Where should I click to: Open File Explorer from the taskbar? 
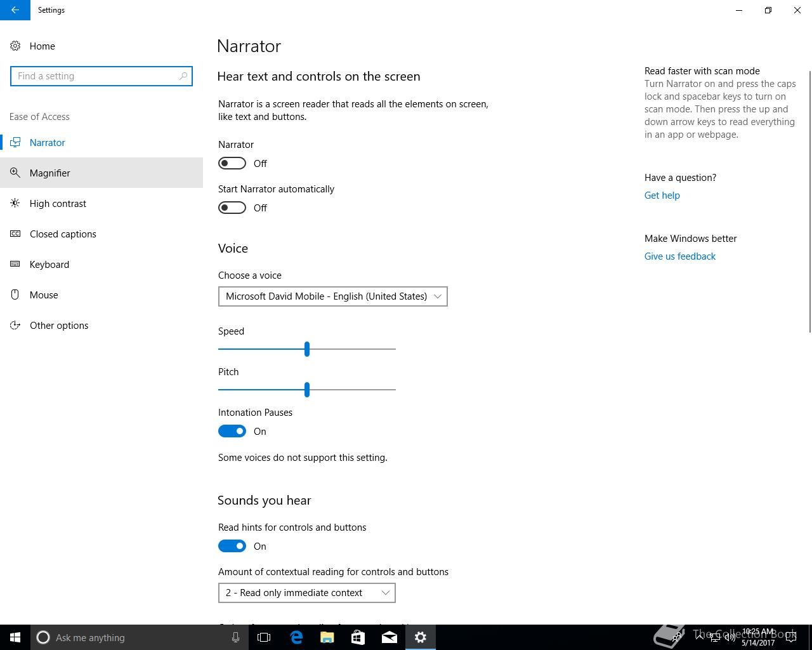pyautogui.click(x=327, y=637)
